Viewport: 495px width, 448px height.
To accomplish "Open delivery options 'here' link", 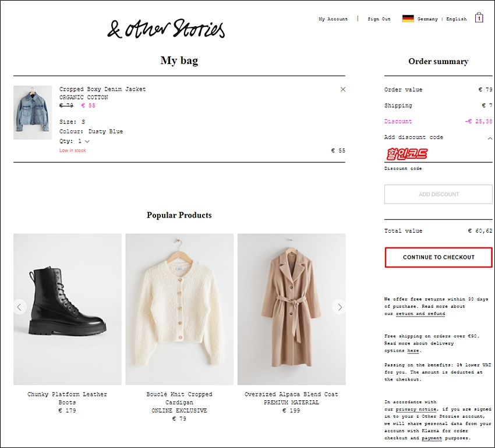I will coord(413,350).
